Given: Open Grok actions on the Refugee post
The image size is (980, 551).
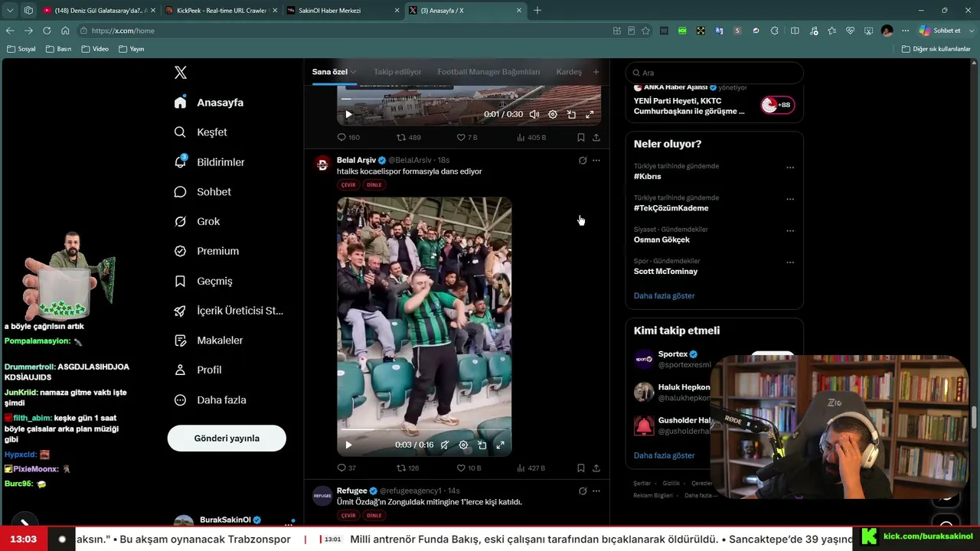Looking at the screenshot, I should coord(583,491).
